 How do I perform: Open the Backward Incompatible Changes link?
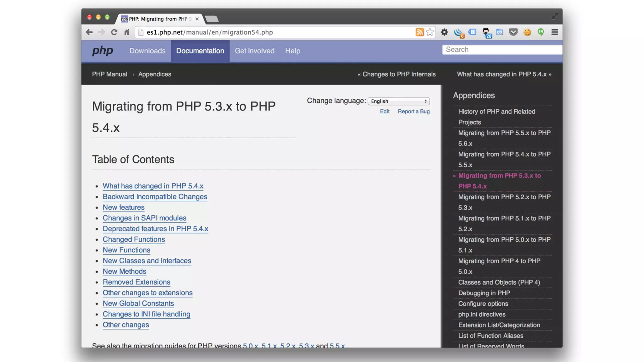click(155, 197)
